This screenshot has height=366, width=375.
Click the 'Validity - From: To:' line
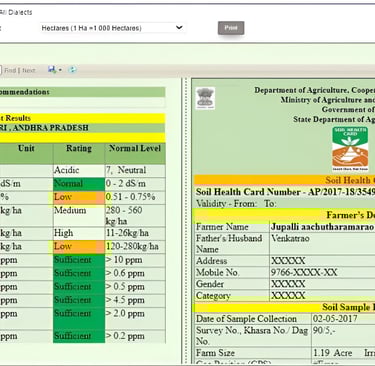[236, 203]
